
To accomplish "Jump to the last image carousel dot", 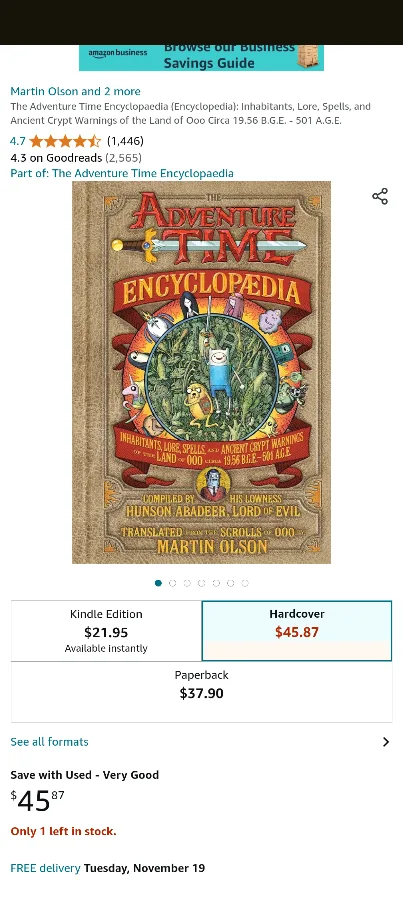I will (245, 583).
